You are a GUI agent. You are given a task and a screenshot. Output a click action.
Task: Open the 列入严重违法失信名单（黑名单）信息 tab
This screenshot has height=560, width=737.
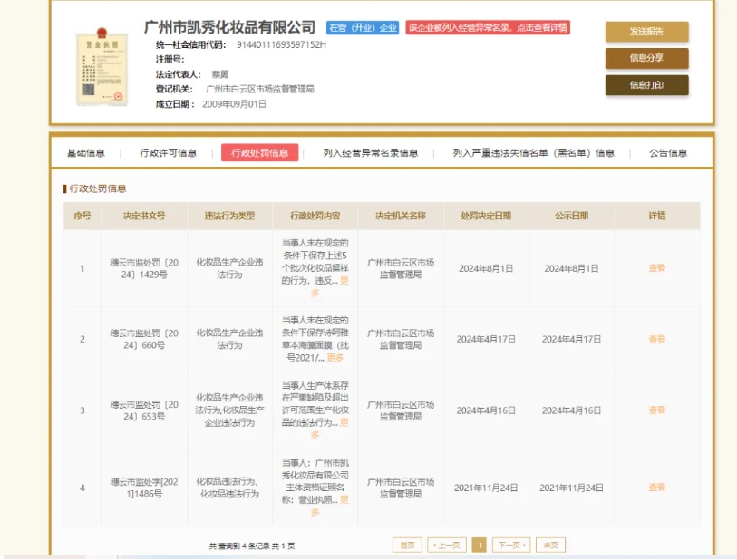pyautogui.click(x=533, y=152)
